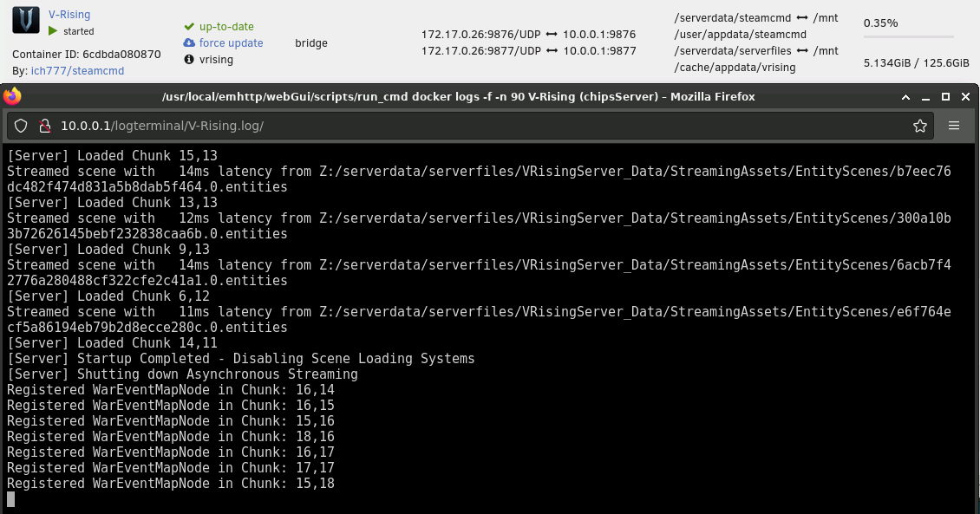
Task: Click the shield tracking protection icon
Action: pos(21,126)
